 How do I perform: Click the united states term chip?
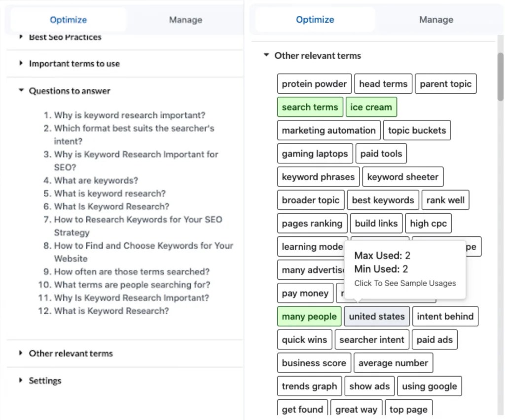pyautogui.click(x=377, y=316)
